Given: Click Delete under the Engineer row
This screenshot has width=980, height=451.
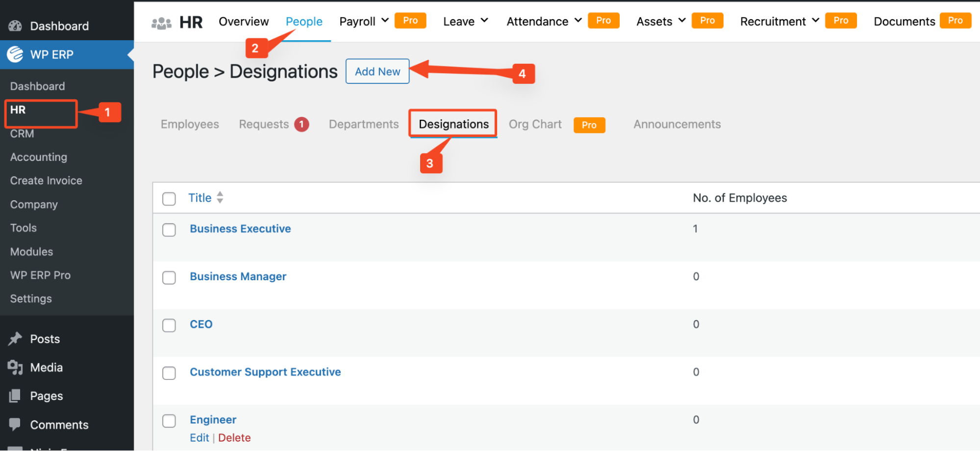Looking at the screenshot, I should point(234,438).
